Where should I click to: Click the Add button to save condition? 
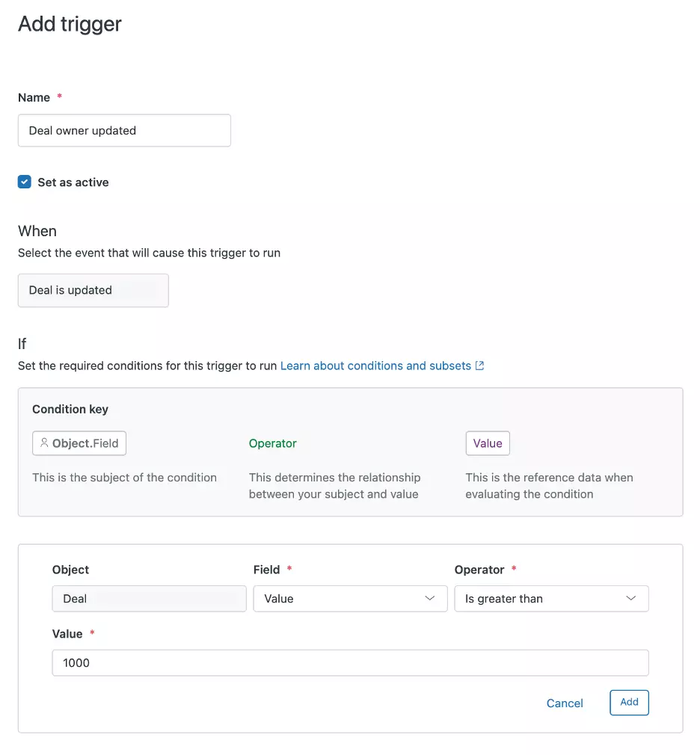point(629,703)
